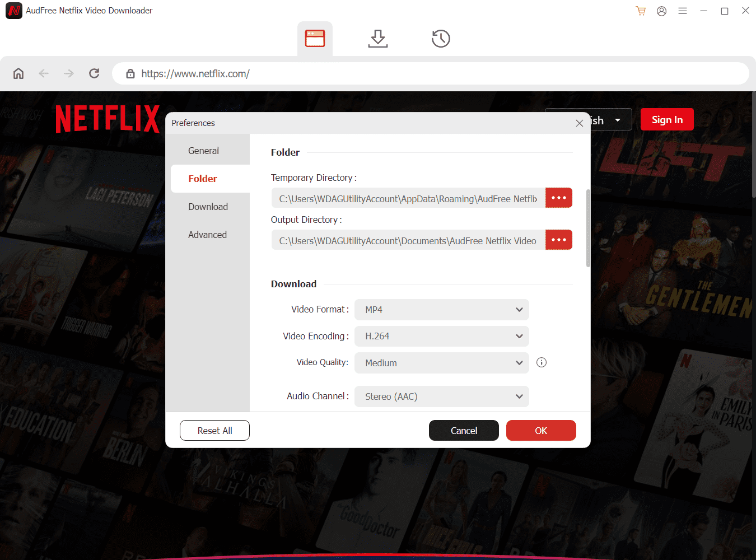Click the Temporary Directory path field
This screenshot has height=560, width=756.
[x=408, y=198]
